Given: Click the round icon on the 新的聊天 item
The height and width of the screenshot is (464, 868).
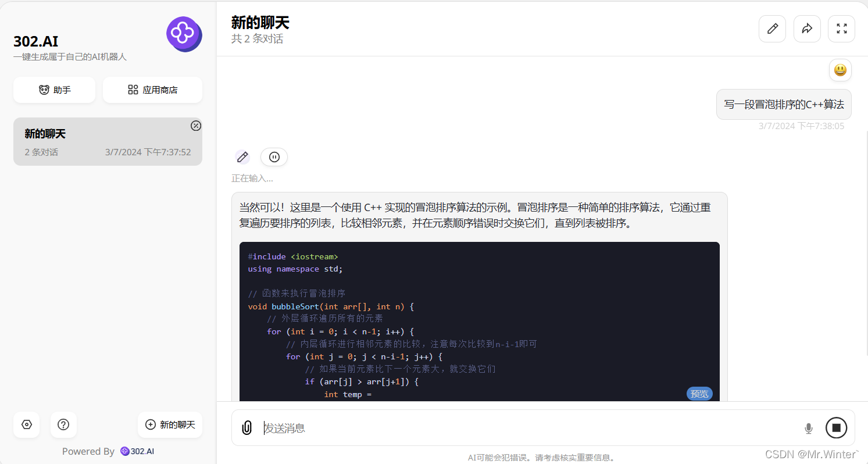Looking at the screenshot, I should click(x=196, y=126).
